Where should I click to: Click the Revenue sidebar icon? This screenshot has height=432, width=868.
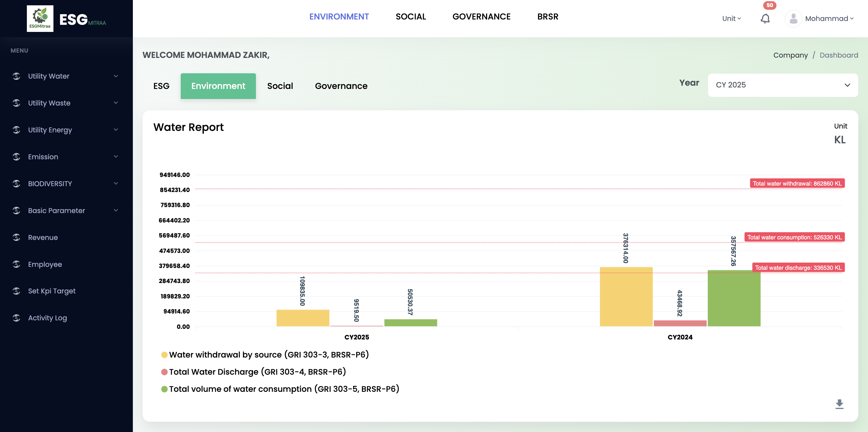pyautogui.click(x=17, y=237)
